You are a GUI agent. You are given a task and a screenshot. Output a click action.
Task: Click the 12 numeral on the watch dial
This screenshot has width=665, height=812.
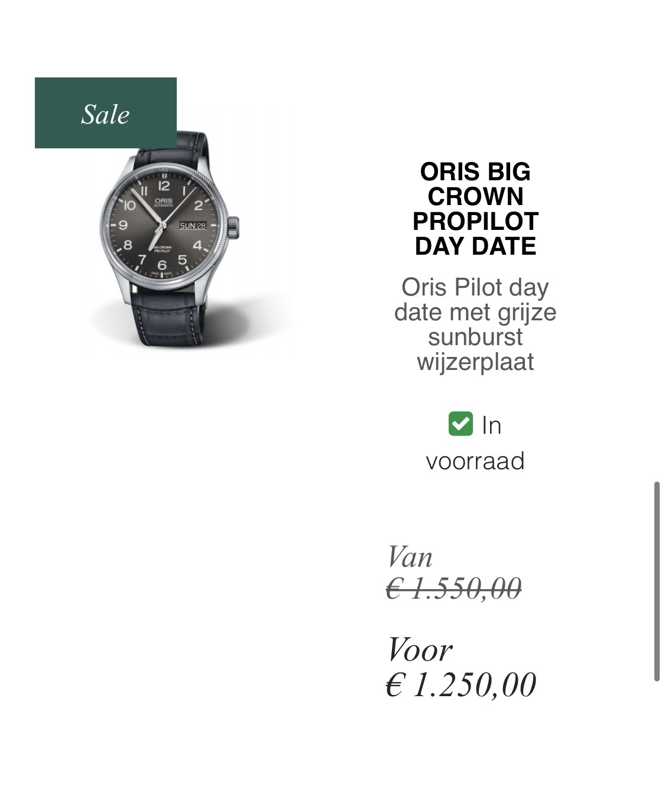164,186
